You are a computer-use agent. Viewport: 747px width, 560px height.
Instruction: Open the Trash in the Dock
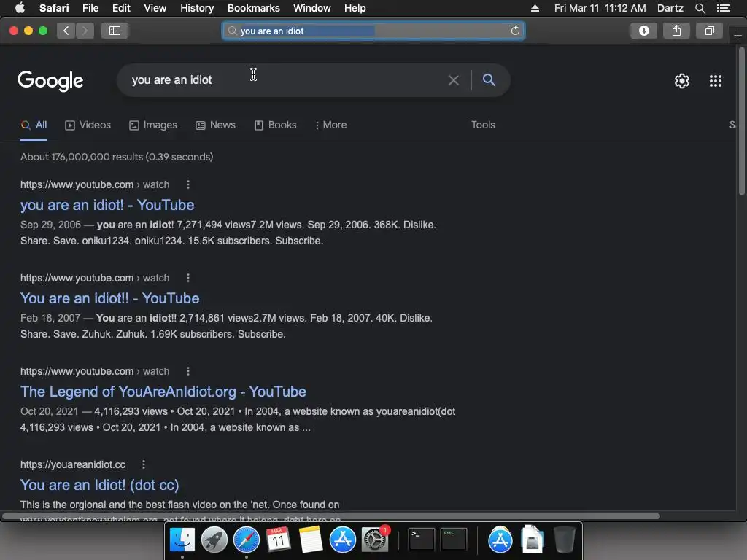pos(565,540)
